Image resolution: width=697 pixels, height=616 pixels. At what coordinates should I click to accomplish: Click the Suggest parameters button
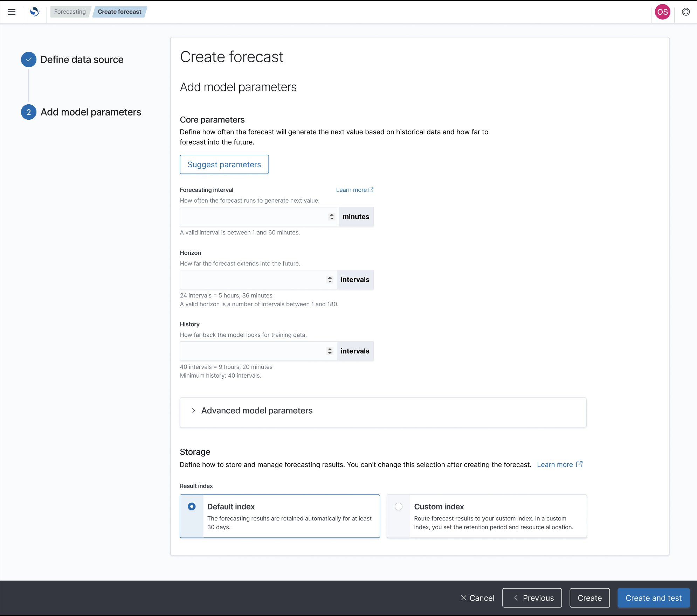pyautogui.click(x=224, y=164)
